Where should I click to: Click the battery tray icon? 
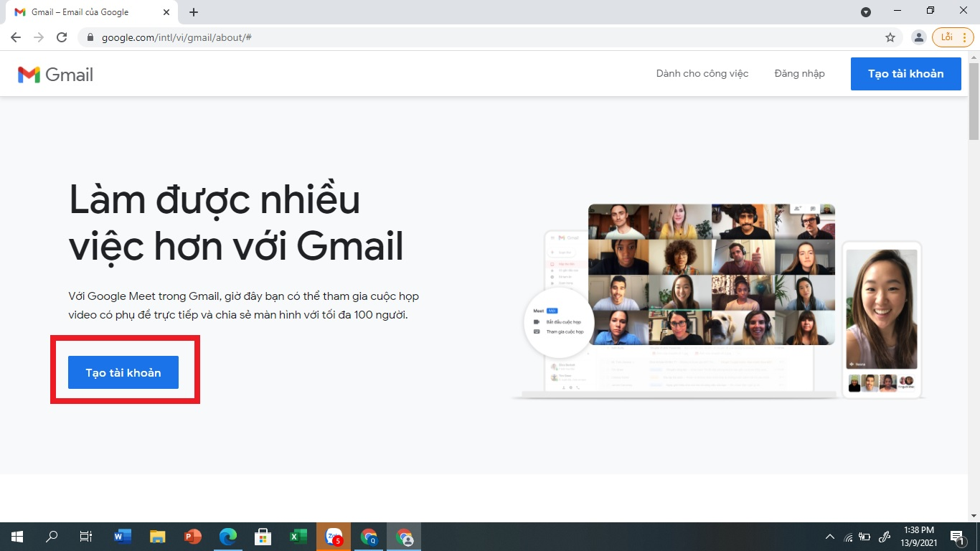click(865, 537)
